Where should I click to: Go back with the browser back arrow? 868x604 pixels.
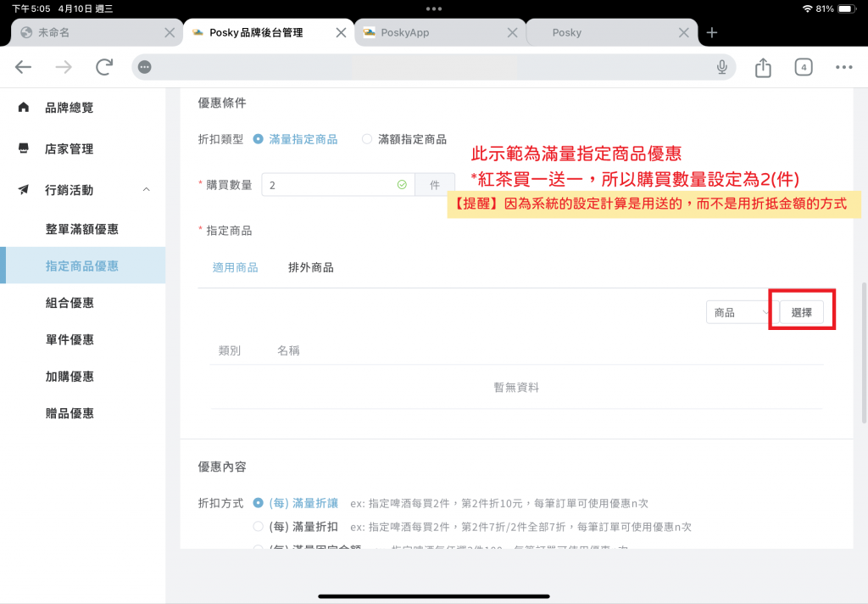tap(23, 67)
